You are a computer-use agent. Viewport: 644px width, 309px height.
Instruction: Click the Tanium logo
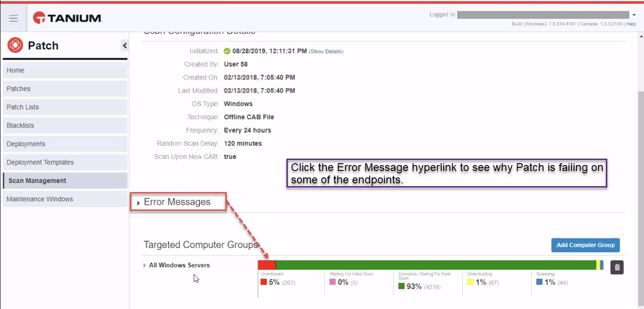(67, 18)
